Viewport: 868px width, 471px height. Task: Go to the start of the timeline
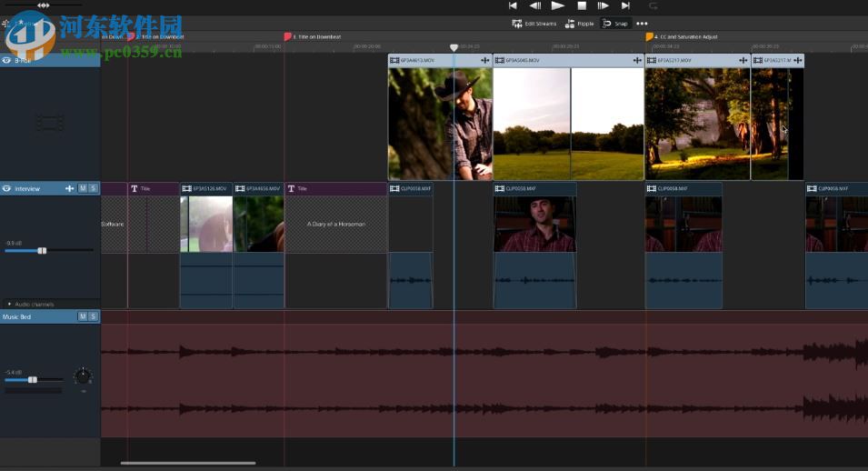pyautogui.click(x=513, y=5)
